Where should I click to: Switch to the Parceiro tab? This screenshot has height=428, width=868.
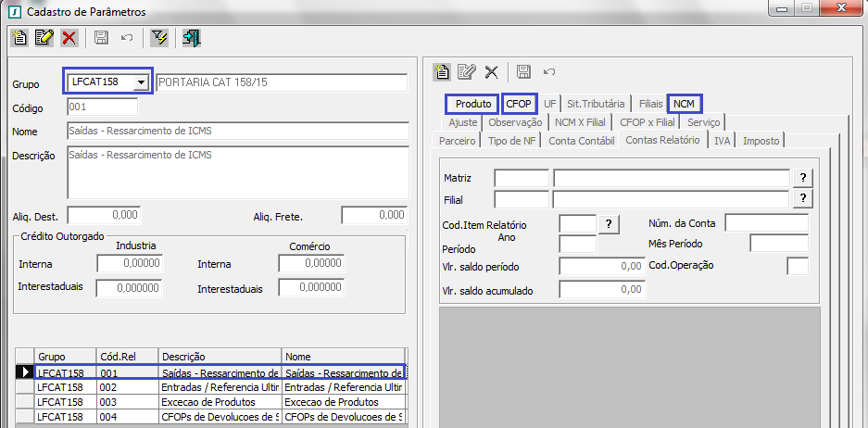tap(458, 141)
